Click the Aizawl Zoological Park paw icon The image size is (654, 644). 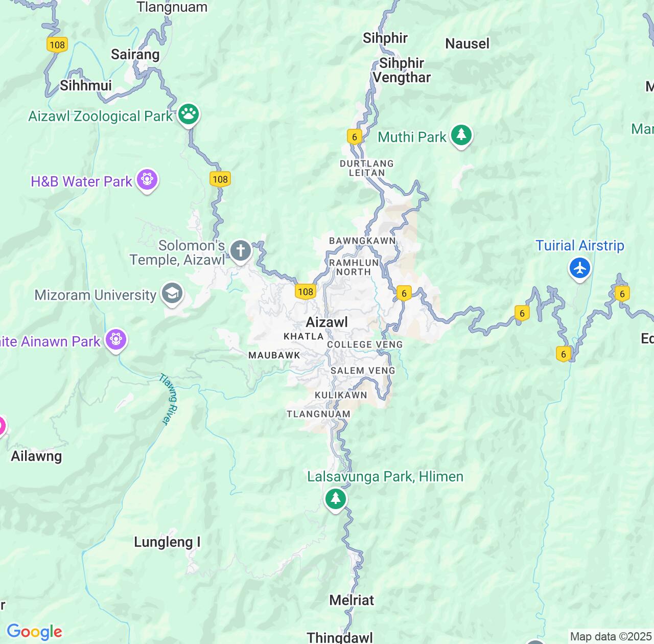click(x=189, y=114)
